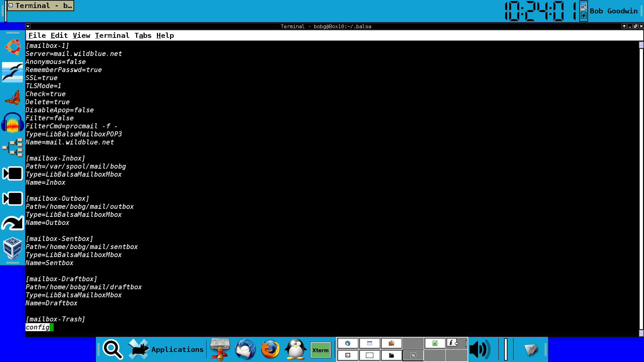This screenshot has height=362, width=644.
Task: Switch to workspace with terminal prompt icon, bottom-left
Action: [347, 355]
